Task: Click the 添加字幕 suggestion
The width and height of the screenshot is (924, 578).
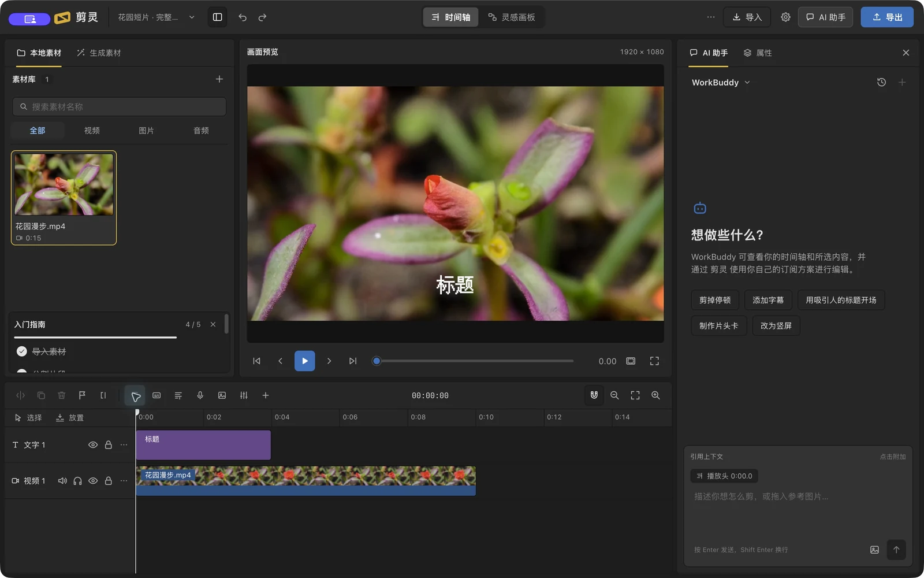Action: point(768,300)
